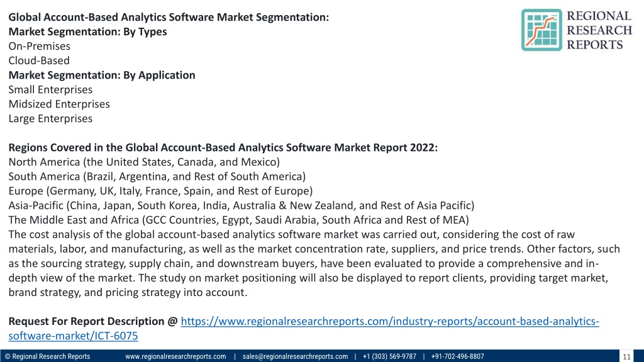The height and width of the screenshot is (362, 644).
Task: Click the Small Enterprises line
Action: pos(50,89)
